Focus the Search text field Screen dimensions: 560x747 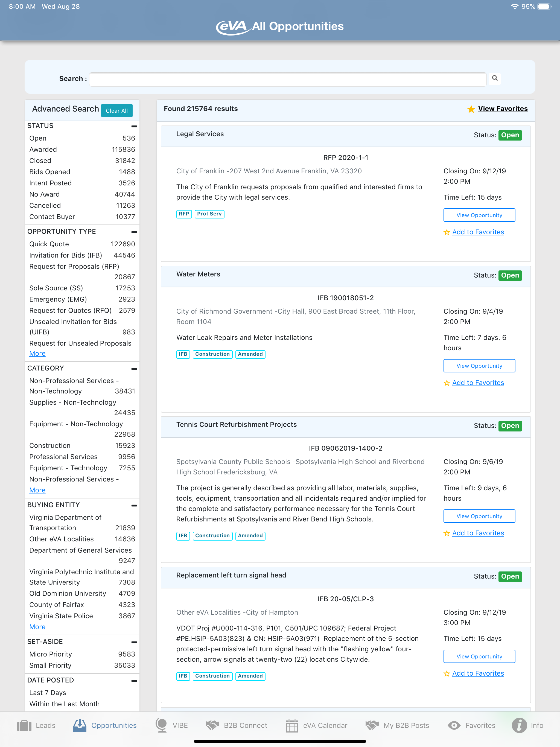pyautogui.click(x=288, y=79)
